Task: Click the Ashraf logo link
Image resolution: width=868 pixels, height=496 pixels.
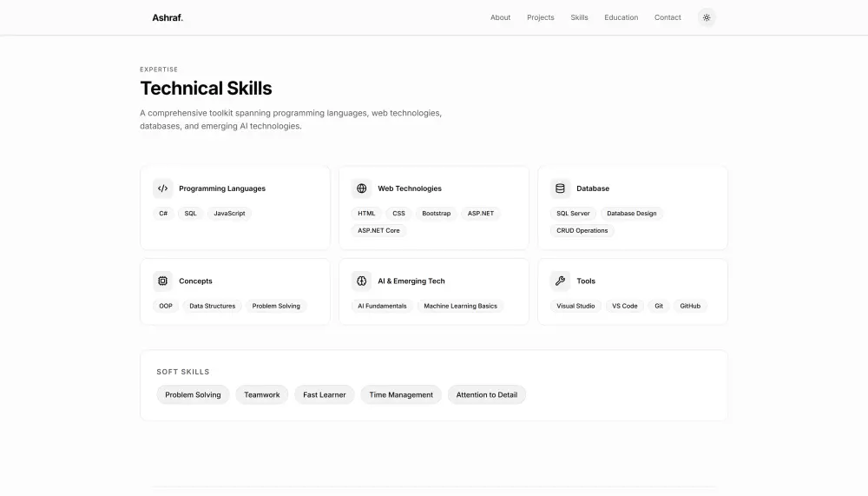Action: (x=168, y=17)
